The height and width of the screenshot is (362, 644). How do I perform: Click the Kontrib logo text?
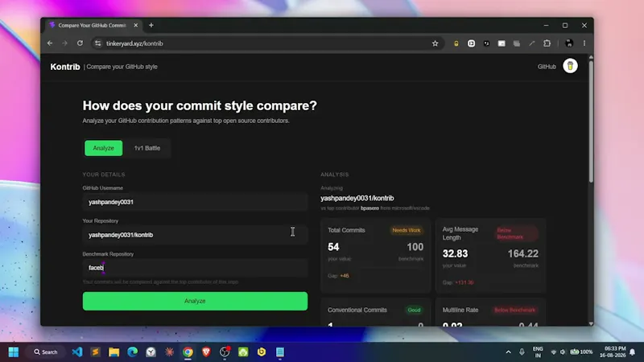pyautogui.click(x=65, y=67)
